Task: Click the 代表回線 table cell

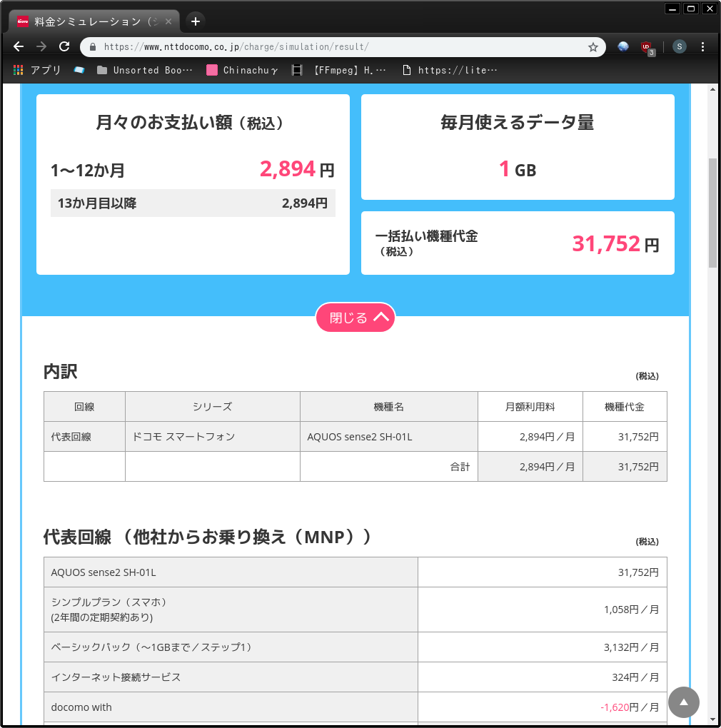Action: click(x=84, y=436)
